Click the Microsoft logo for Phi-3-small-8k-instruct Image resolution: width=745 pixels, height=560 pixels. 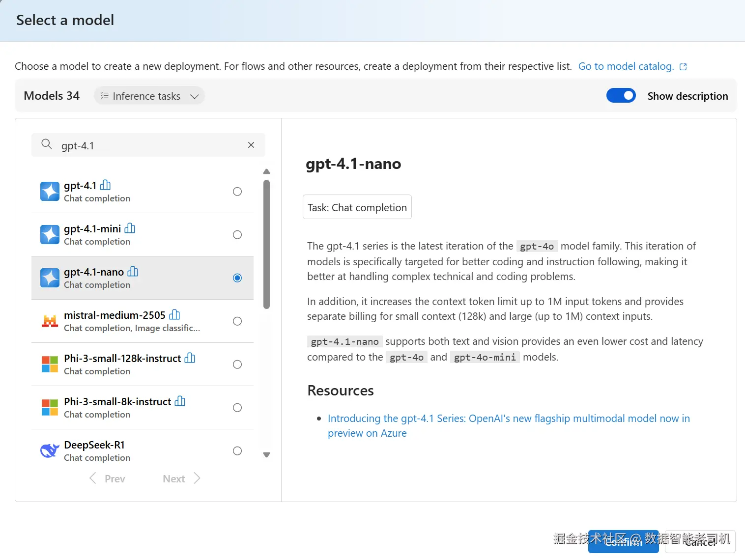click(50, 407)
